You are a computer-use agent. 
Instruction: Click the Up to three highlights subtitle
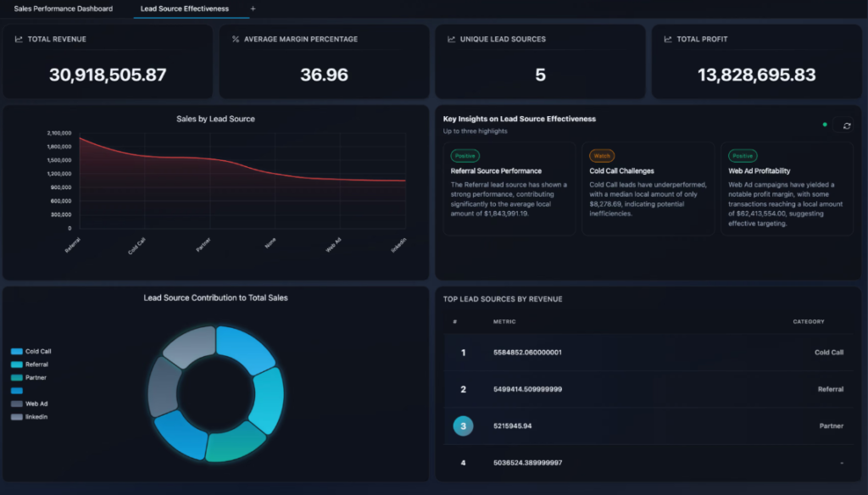click(x=475, y=131)
